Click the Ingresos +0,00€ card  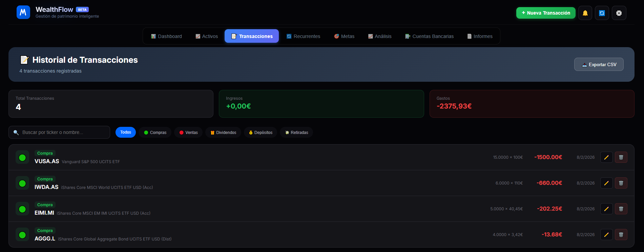[x=321, y=104]
